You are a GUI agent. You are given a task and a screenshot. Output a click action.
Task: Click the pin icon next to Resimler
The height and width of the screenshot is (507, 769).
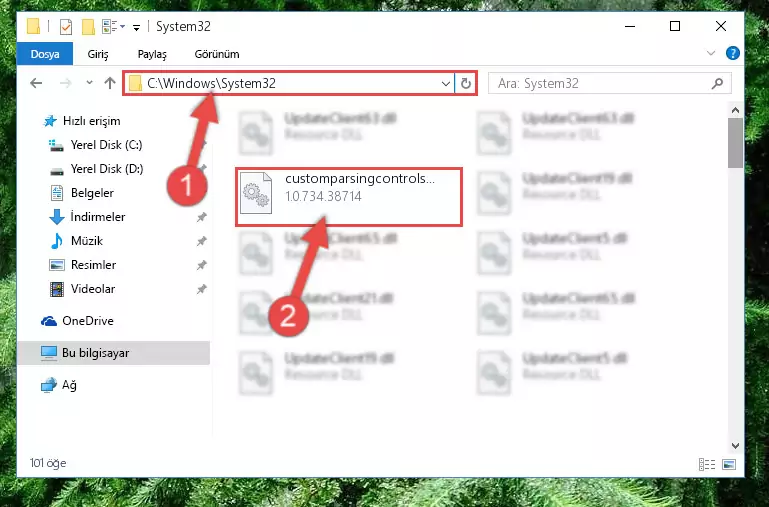coord(202,265)
